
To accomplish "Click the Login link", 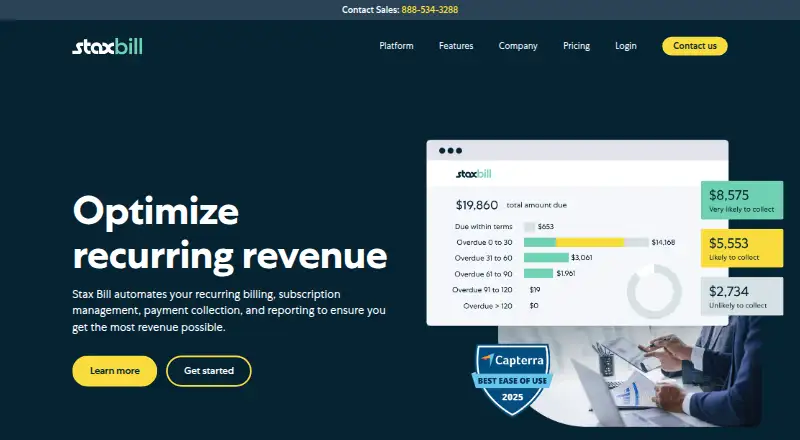I will pos(626,46).
